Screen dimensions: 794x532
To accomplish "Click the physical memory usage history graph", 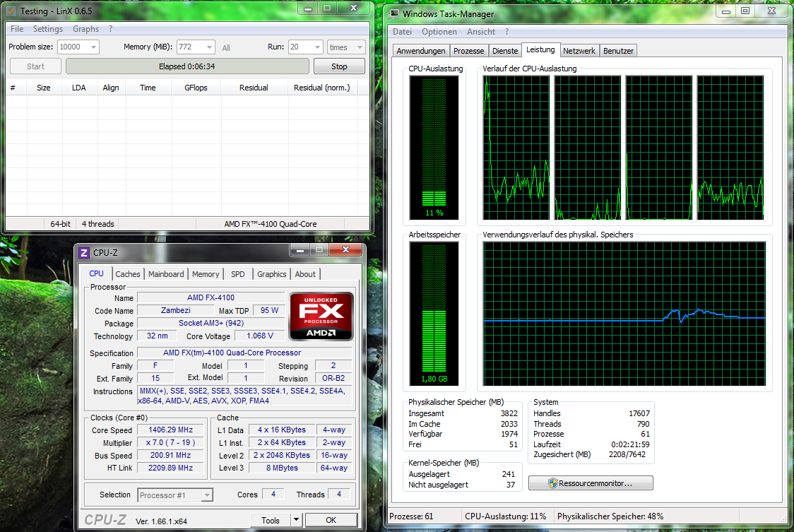I will (x=624, y=314).
